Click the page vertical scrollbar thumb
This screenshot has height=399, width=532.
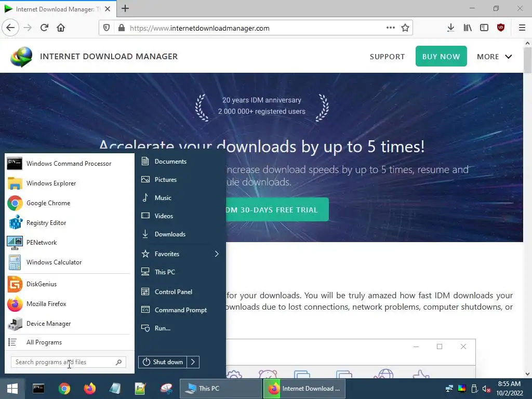coord(527,60)
